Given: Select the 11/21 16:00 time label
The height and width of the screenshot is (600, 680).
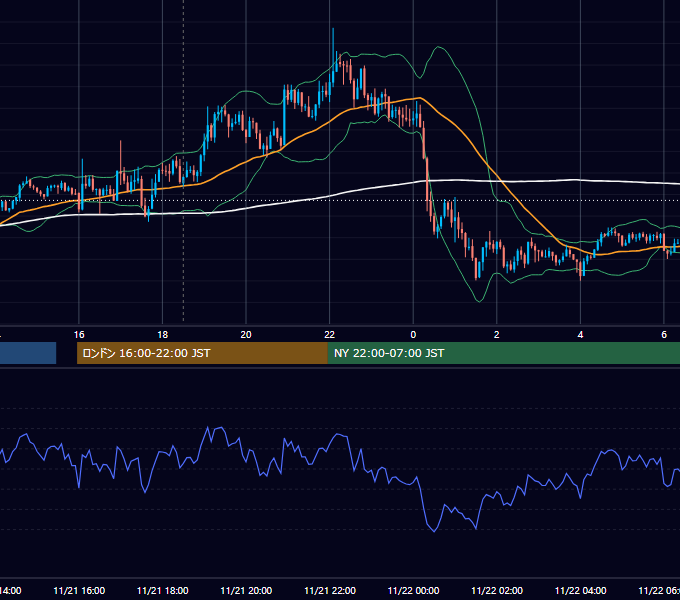Looking at the screenshot, I should coord(79,590).
